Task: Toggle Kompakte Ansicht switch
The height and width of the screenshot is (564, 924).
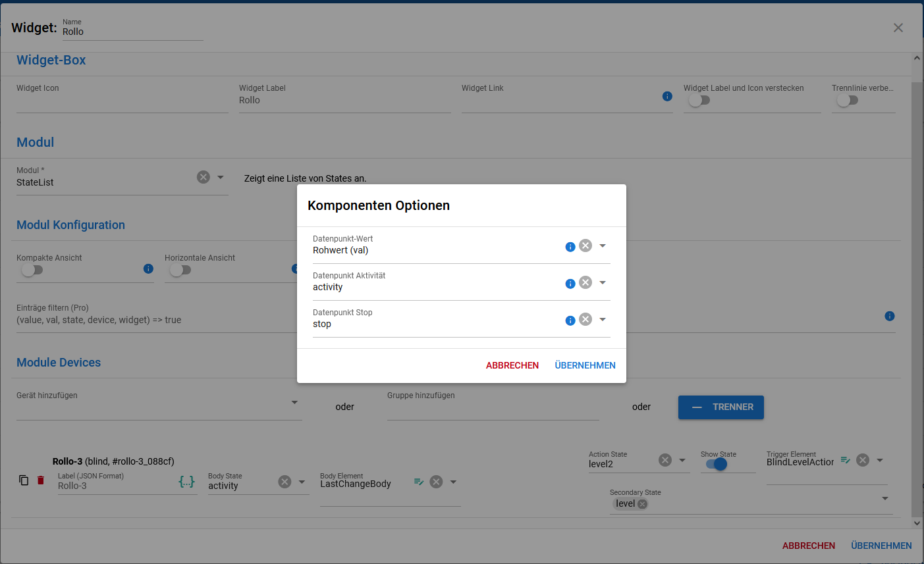Action: [x=32, y=270]
